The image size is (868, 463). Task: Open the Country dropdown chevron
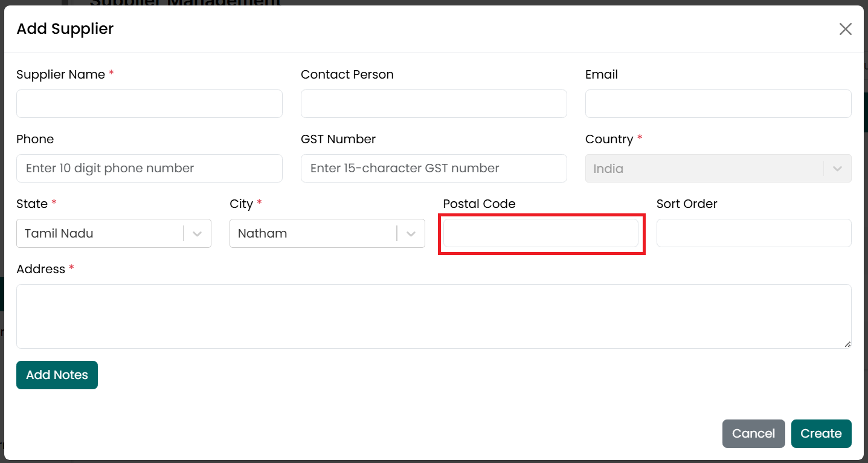[837, 169]
